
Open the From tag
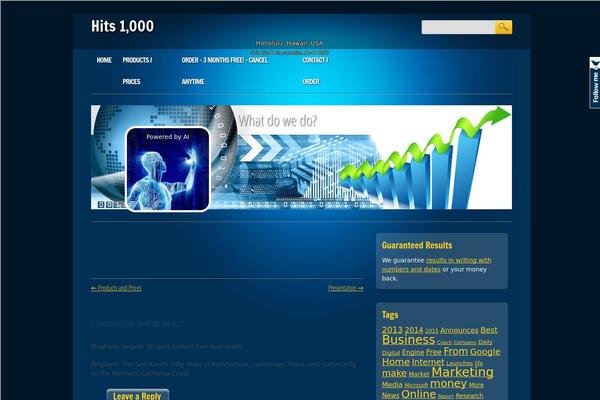click(x=456, y=351)
